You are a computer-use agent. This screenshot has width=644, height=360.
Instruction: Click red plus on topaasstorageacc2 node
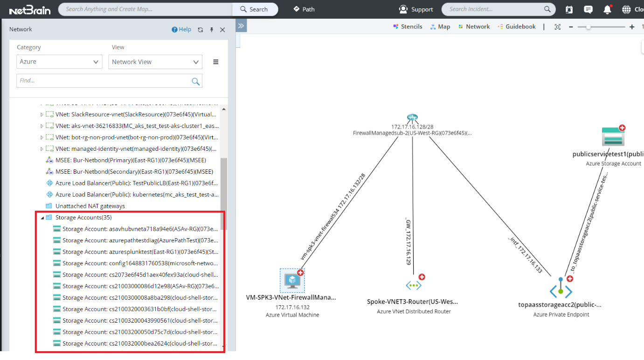coord(569,279)
